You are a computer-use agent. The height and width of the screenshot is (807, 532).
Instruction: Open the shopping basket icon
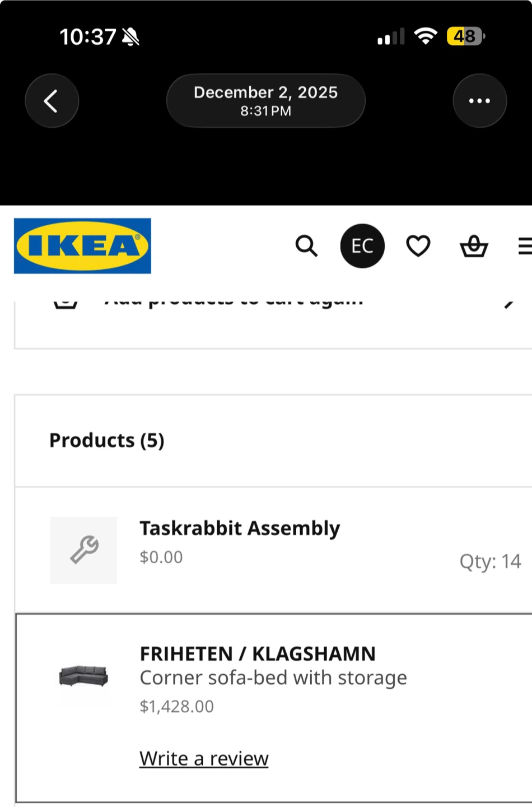474,246
